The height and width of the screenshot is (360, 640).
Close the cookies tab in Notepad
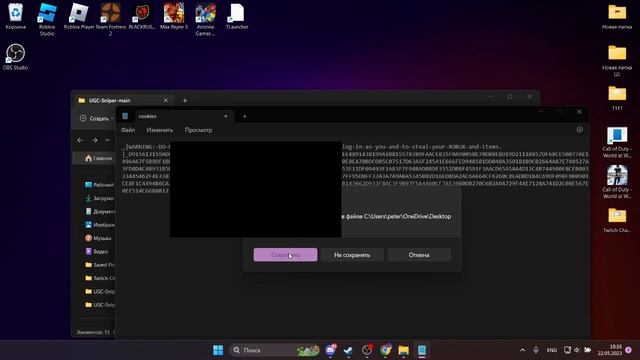coord(226,116)
